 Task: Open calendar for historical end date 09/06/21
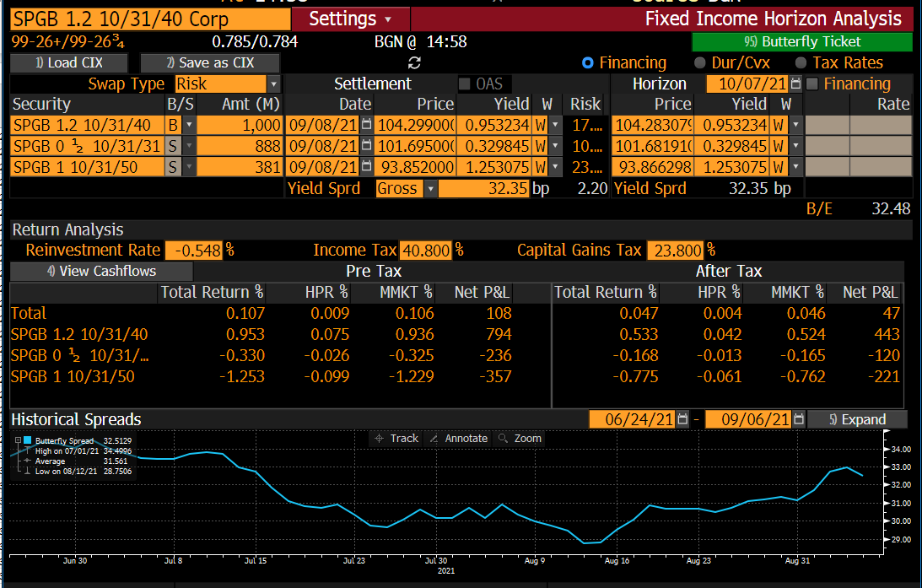pos(799,419)
